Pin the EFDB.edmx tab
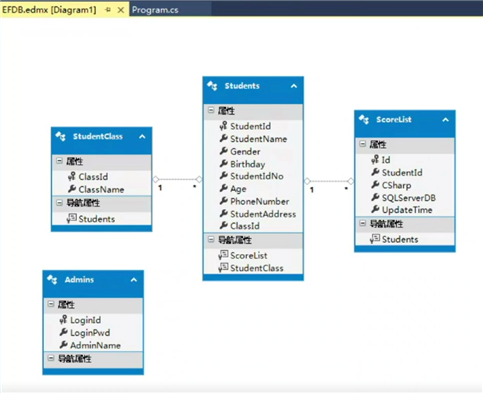The image size is (483, 393). [108, 10]
